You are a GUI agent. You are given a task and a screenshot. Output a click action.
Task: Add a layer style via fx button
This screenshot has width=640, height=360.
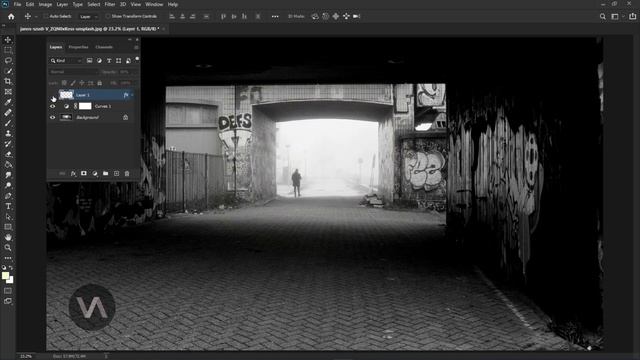tap(73, 173)
